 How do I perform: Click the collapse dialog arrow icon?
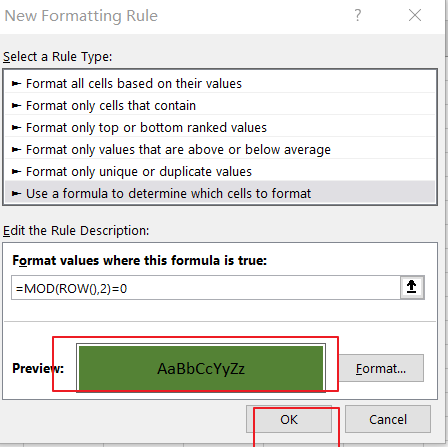[x=412, y=287]
